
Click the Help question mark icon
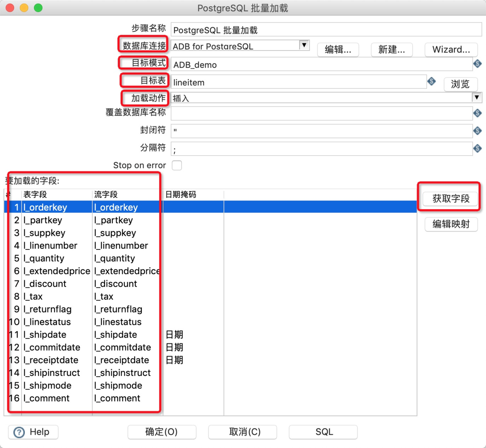(x=18, y=432)
